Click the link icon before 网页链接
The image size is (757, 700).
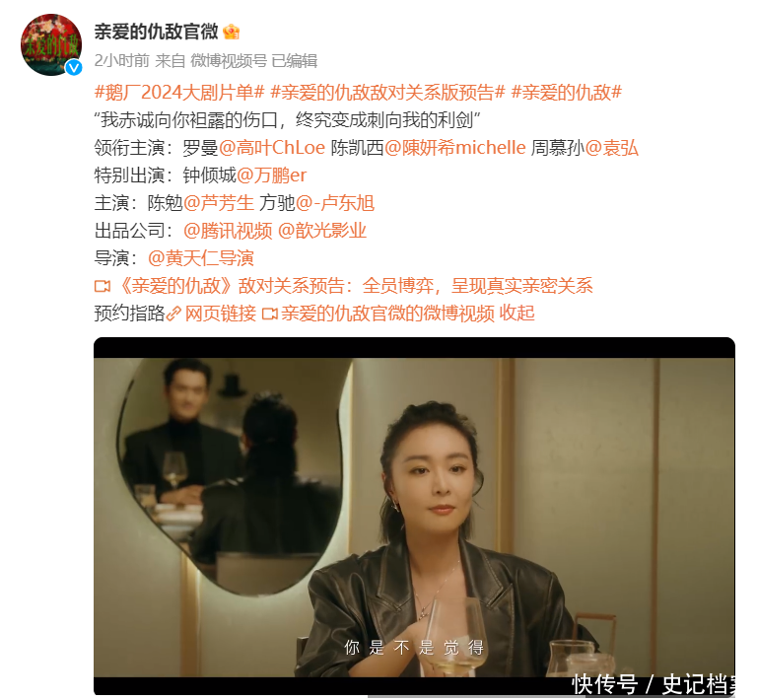(173, 314)
